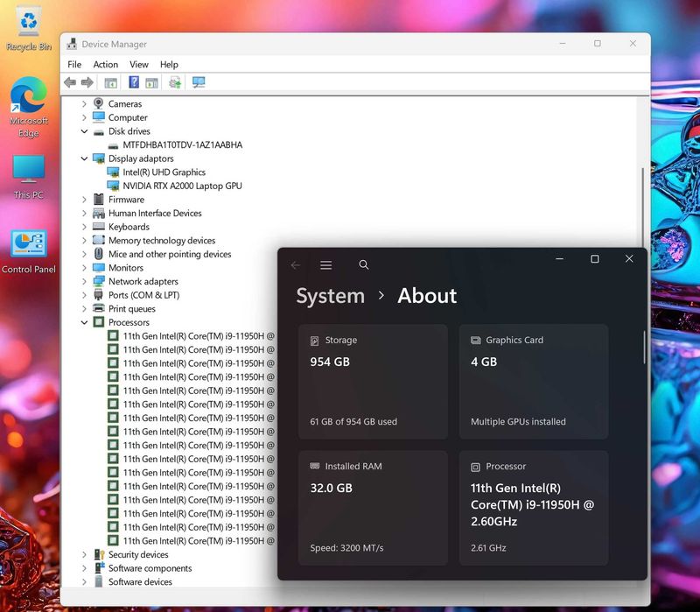Image resolution: width=700 pixels, height=612 pixels.
Task: Click the back arrow in Settings window
Action: pos(296,265)
